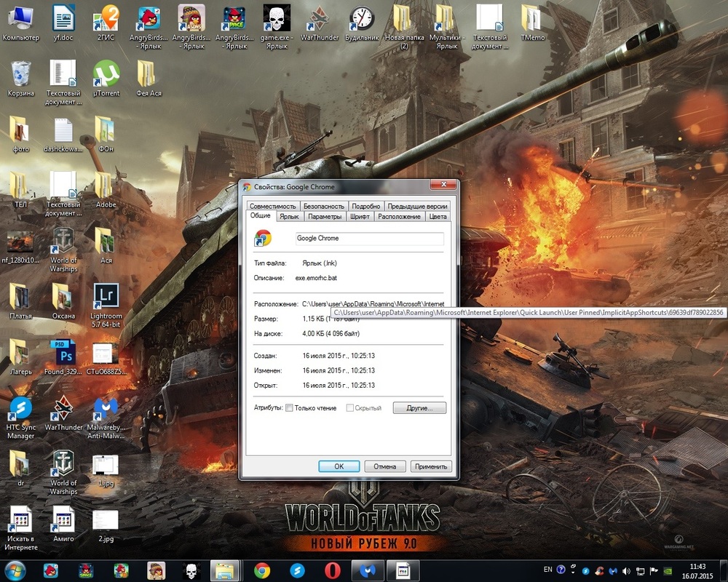Click the volume speaker tray icon

pos(626,571)
